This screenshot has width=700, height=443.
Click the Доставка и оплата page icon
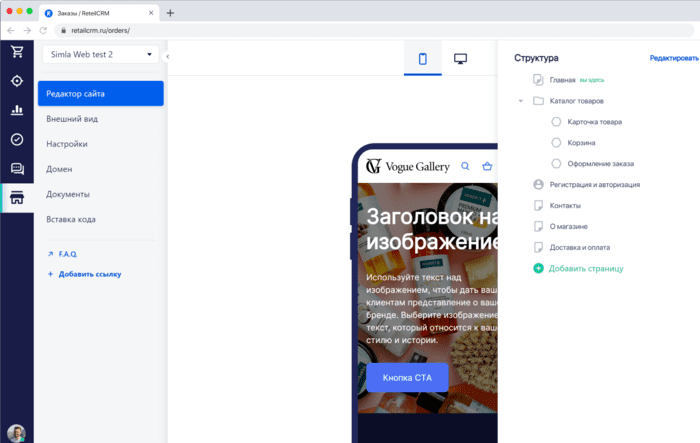538,247
